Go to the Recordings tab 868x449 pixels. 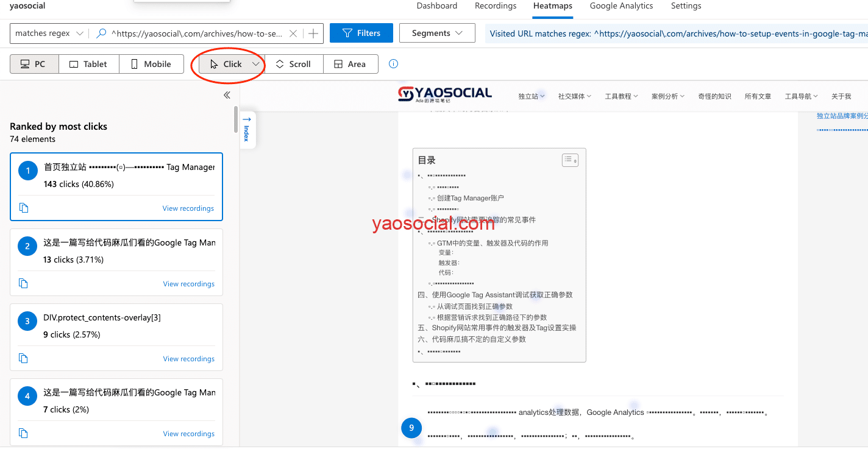(495, 6)
